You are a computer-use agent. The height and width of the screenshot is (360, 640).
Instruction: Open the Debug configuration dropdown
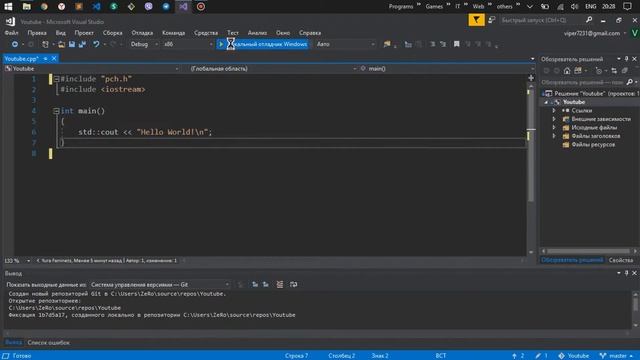coord(144,44)
